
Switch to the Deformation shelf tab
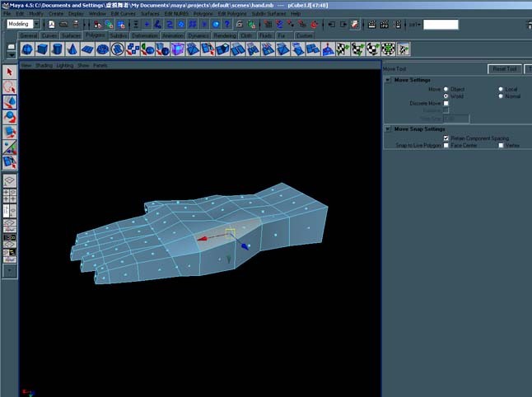tap(145, 35)
